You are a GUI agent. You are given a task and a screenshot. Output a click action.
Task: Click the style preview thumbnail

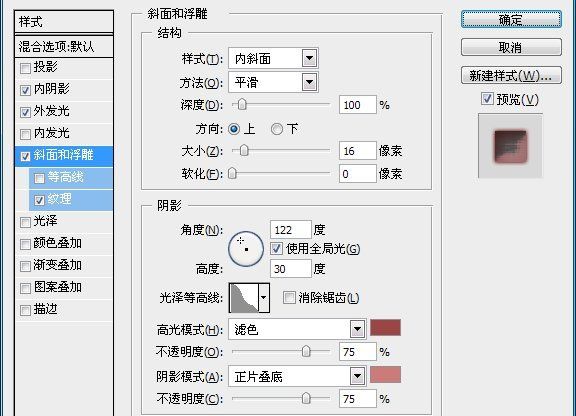pyautogui.click(x=510, y=146)
